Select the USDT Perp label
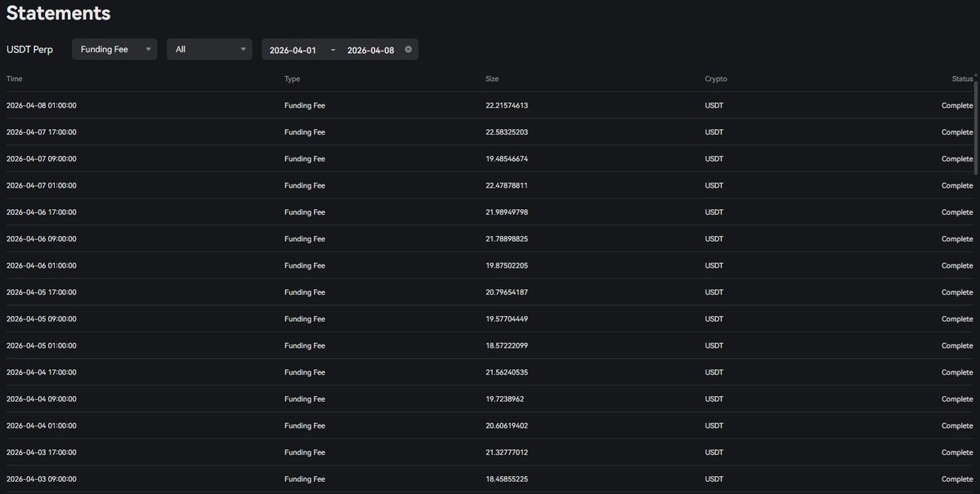980x494 pixels. click(x=29, y=49)
